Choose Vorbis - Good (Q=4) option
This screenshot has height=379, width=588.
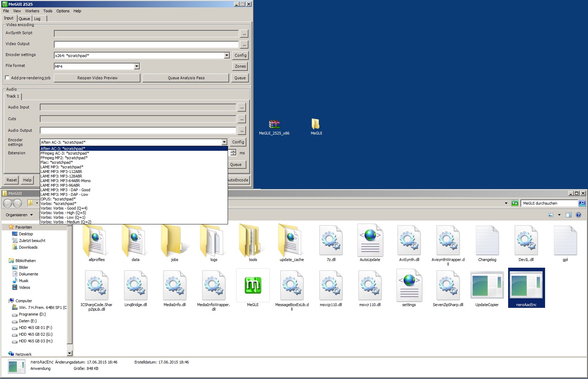pos(134,208)
